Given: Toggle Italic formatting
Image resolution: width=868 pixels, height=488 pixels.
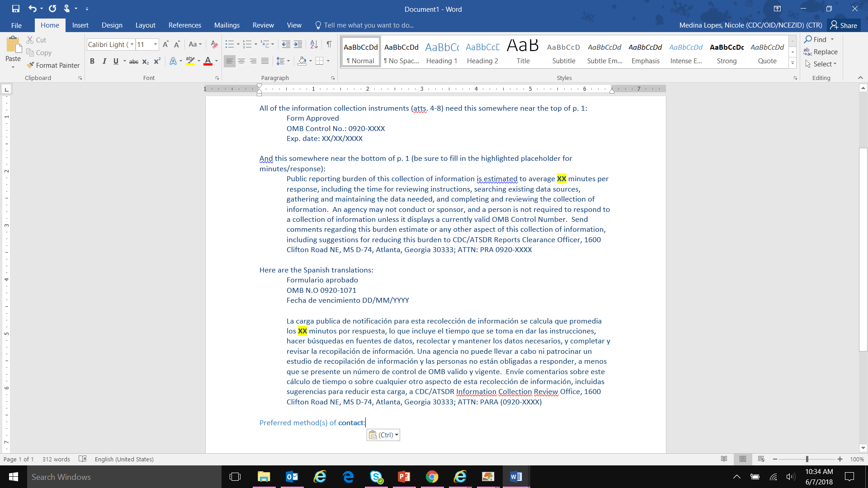Looking at the screenshot, I should tap(104, 61).
